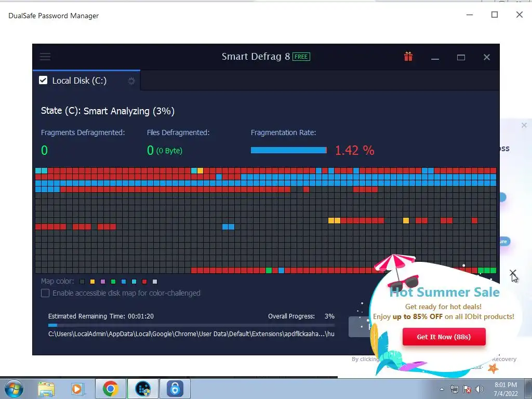Close the DualSafe Password Manager window
Screen dimensions: 532x399
point(520,15)
